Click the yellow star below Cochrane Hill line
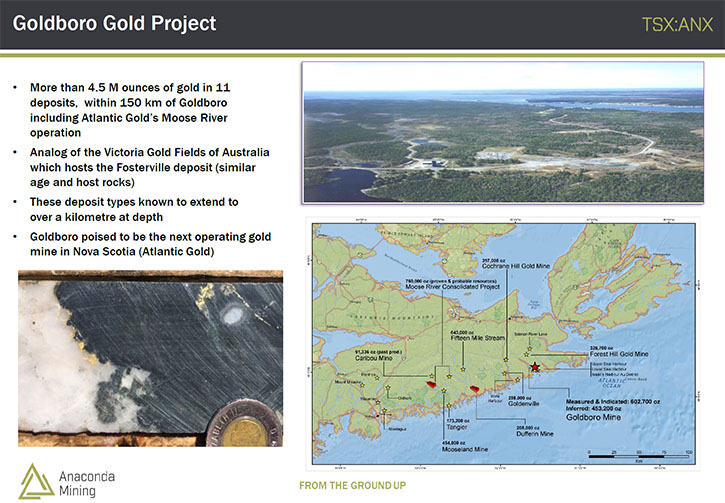 pyautogui.click(x=506, y=359)
